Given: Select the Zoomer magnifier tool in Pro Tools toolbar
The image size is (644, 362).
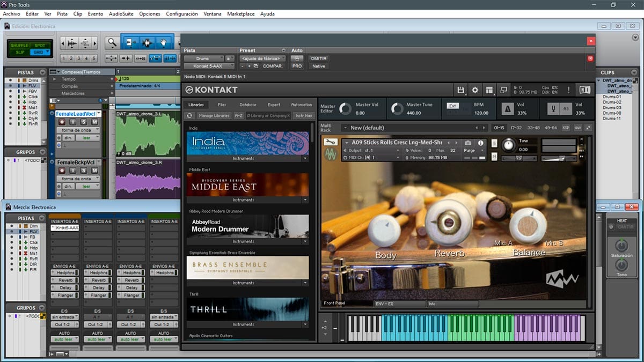Looking at the screenshot, I should (112, 42).
